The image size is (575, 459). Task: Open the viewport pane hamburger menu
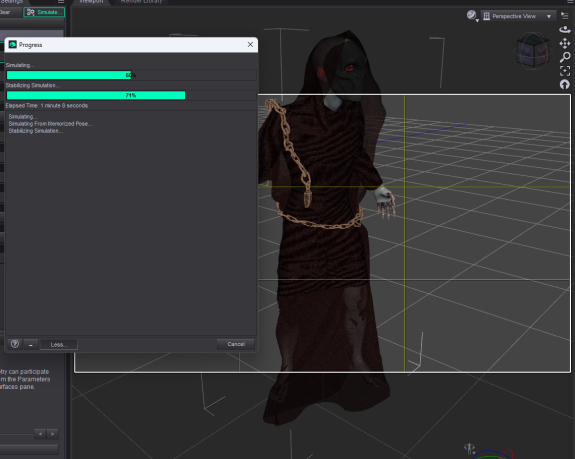569,1
